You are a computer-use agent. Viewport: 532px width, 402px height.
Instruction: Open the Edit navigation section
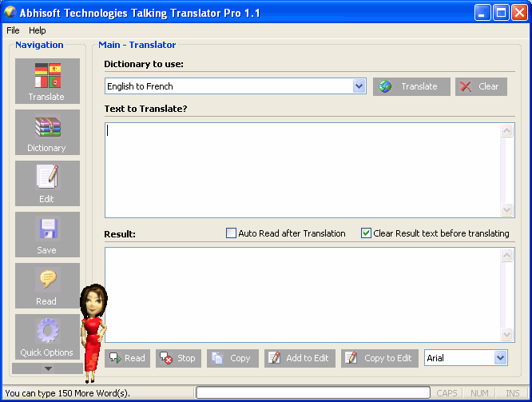pyautogui.click(x=47, y=183)
